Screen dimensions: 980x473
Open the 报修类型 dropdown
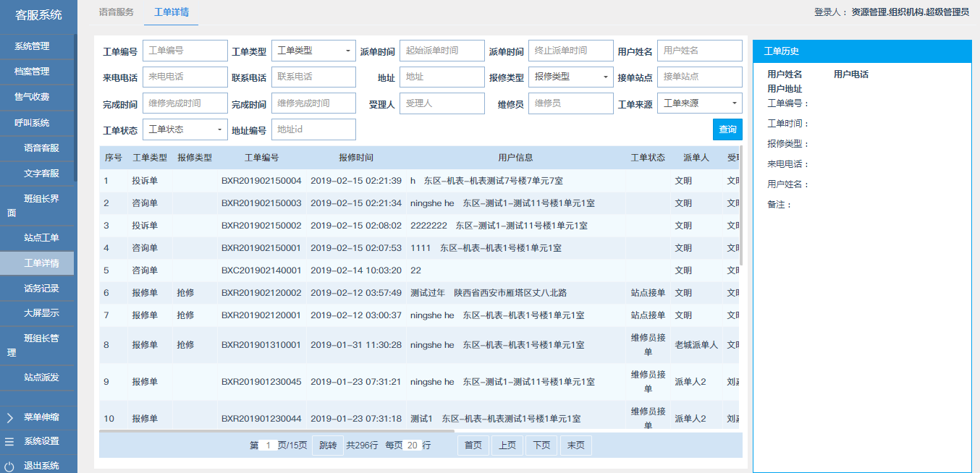tap(570, 77)
